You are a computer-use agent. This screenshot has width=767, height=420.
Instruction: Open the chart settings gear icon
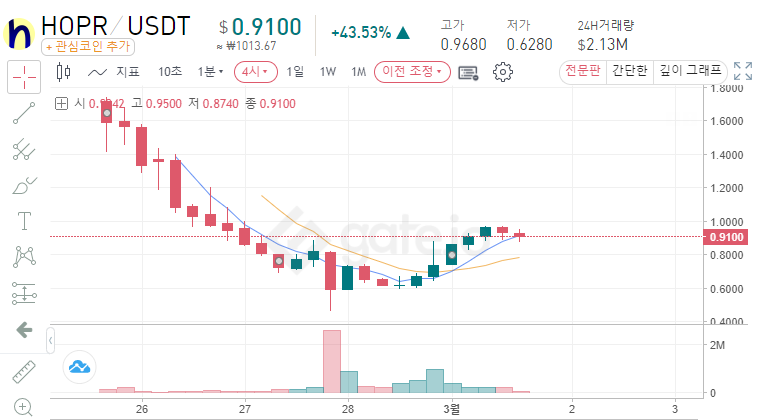502,72
